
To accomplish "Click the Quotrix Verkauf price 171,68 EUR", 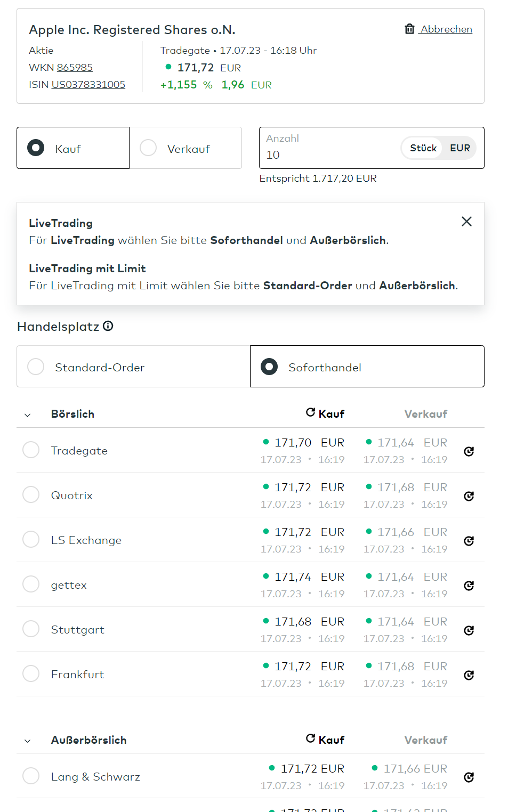I will coord(412,488).
